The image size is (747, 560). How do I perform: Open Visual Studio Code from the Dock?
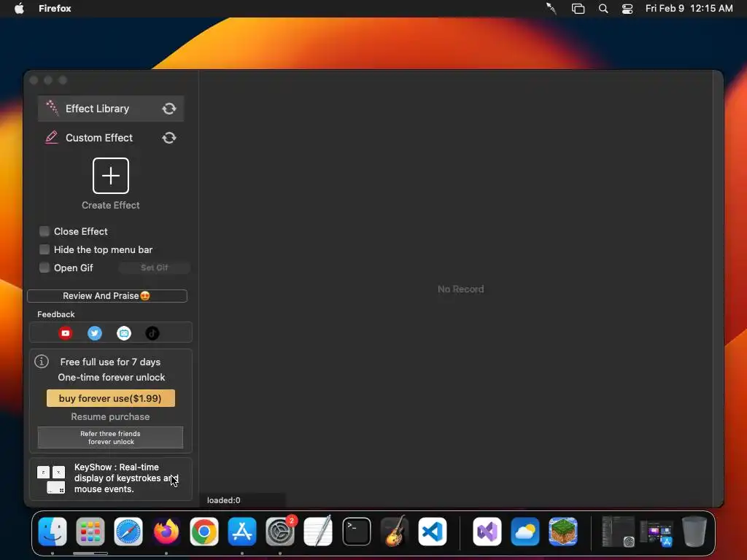pos(433,532)
